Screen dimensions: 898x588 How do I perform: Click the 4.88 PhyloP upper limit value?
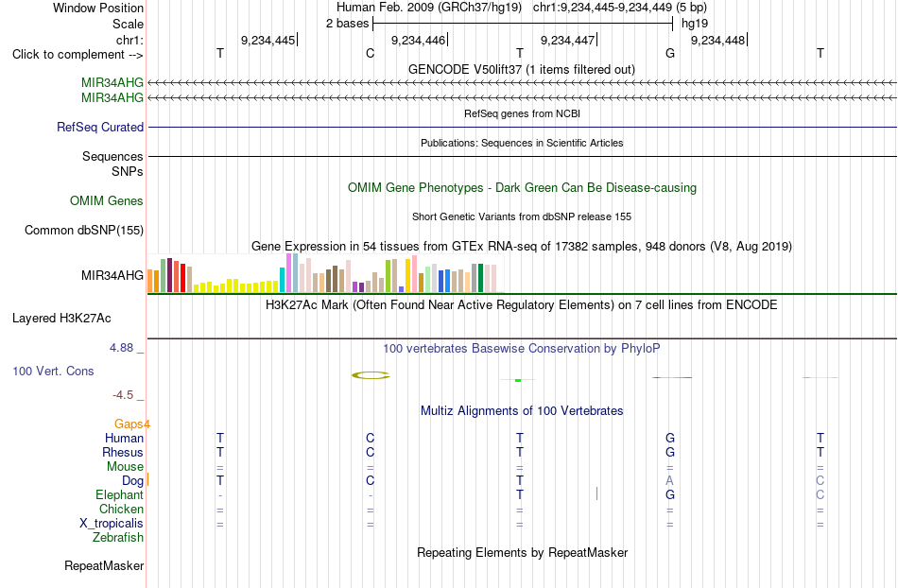121,348
